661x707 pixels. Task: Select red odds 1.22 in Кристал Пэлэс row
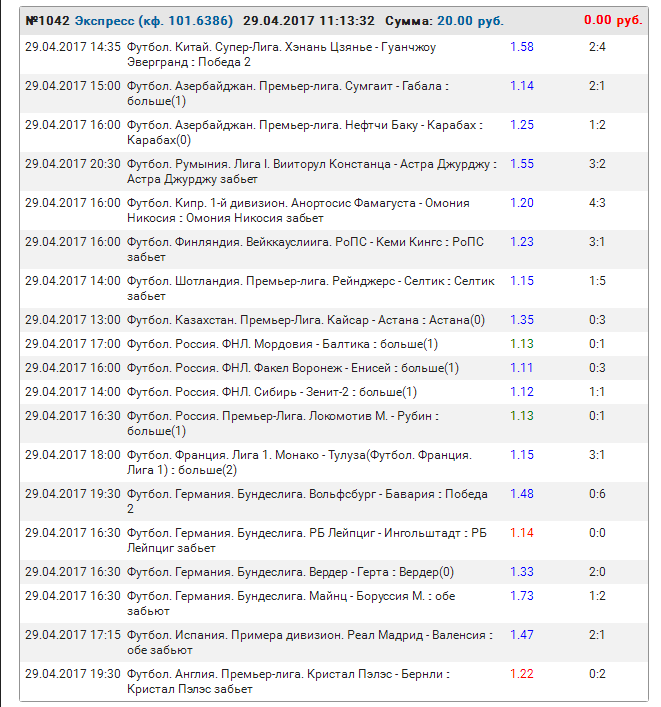click(522, 674)
